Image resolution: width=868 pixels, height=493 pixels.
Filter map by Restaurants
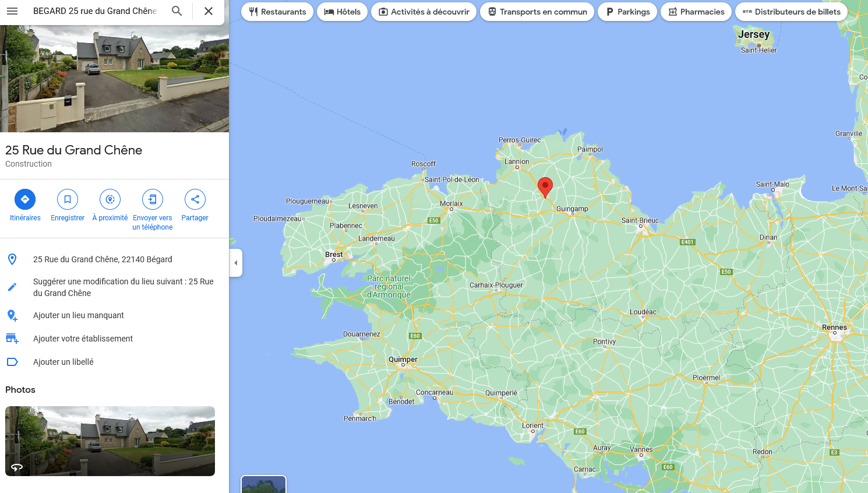[x=277, y=12]
